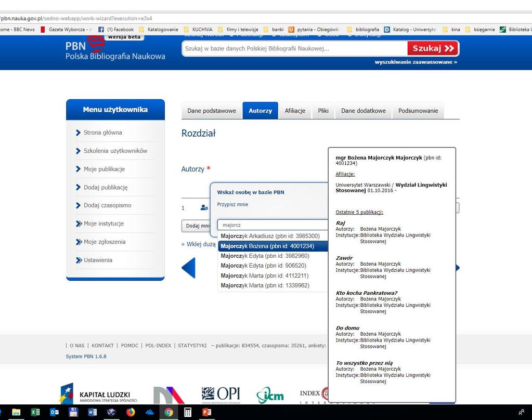Image resolution: width=532 pixels, height=420 pixels.
Task: Open the banki bookmarks folder
Action: (274, 30)
